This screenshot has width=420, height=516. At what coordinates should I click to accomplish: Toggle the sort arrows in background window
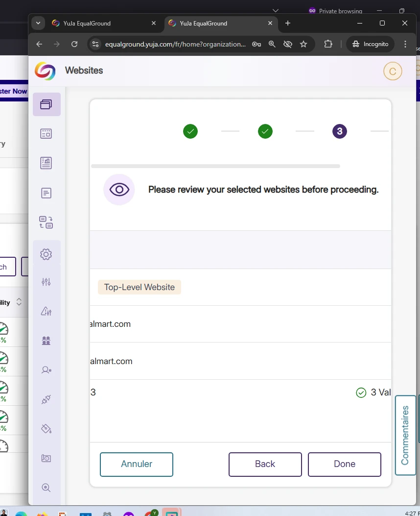click(19, 302)
